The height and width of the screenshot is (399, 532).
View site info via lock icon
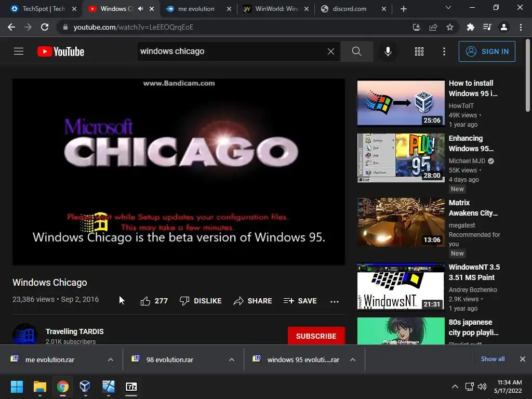pos(65,27)
